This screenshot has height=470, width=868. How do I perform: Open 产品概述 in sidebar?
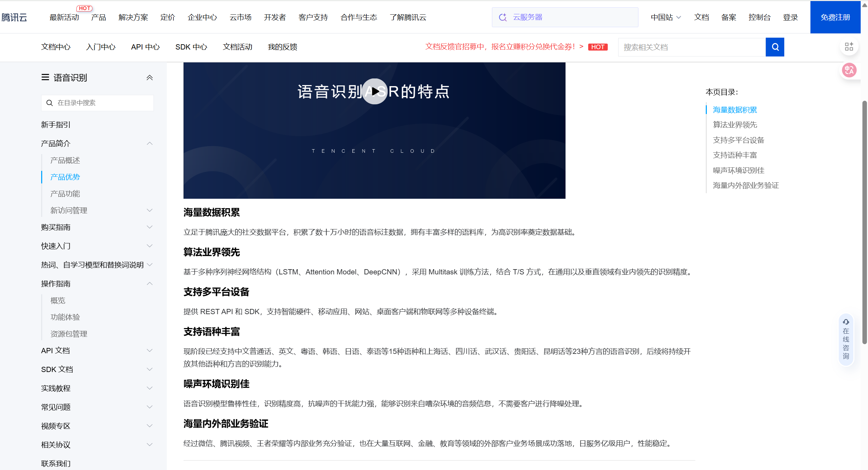(x=65, y=160)
